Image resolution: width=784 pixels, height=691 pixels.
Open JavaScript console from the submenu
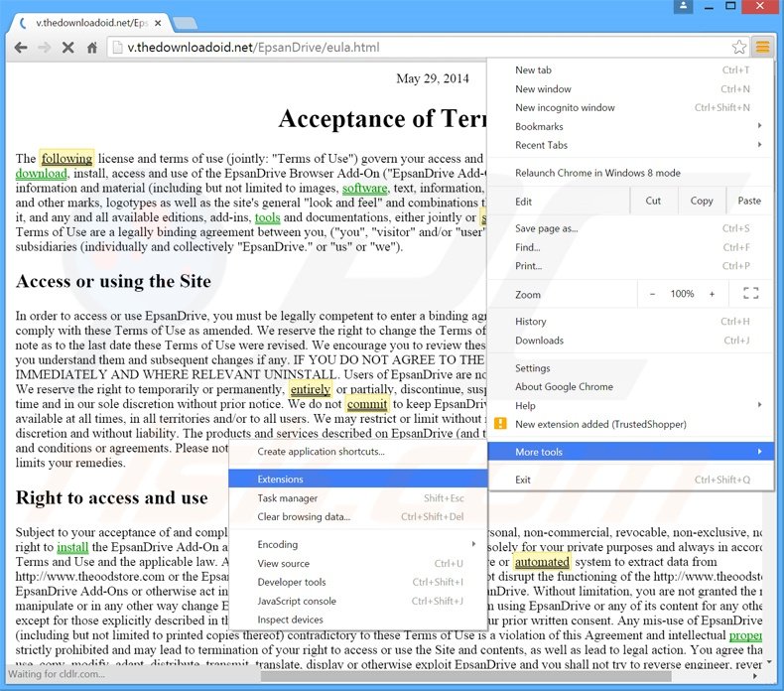coord(358,601)
